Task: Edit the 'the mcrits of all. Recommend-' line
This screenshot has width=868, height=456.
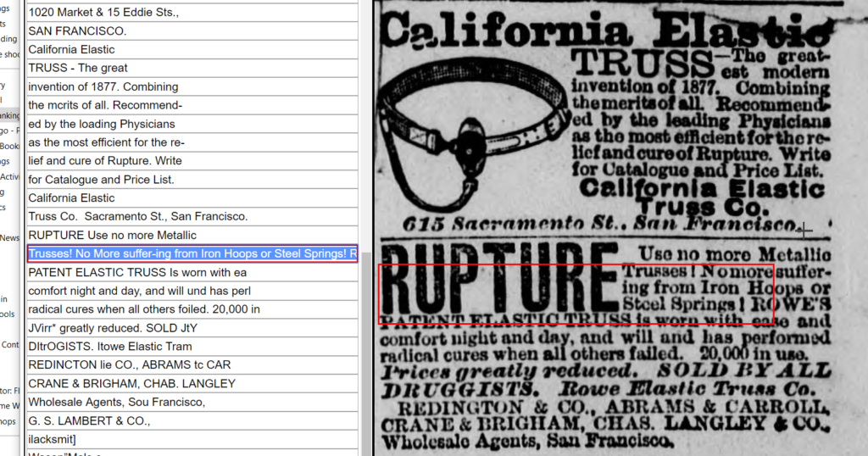Action: 192,105
